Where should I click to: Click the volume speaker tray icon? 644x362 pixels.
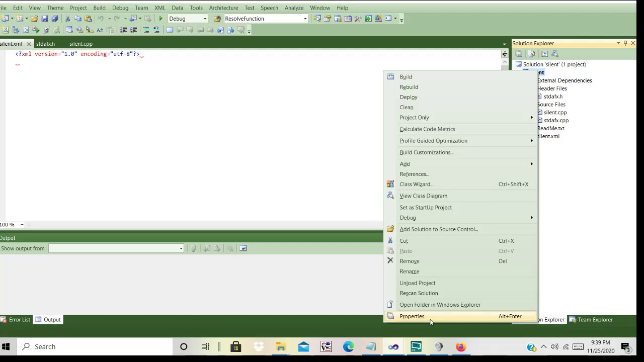[554, 347]
